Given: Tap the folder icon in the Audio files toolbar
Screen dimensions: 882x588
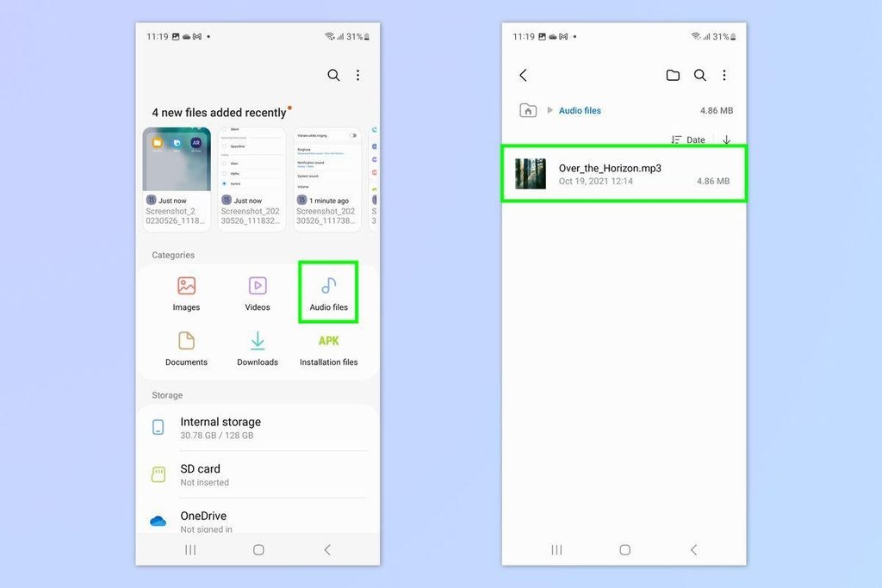Looking at the screenshot, I should click(673, 75).
